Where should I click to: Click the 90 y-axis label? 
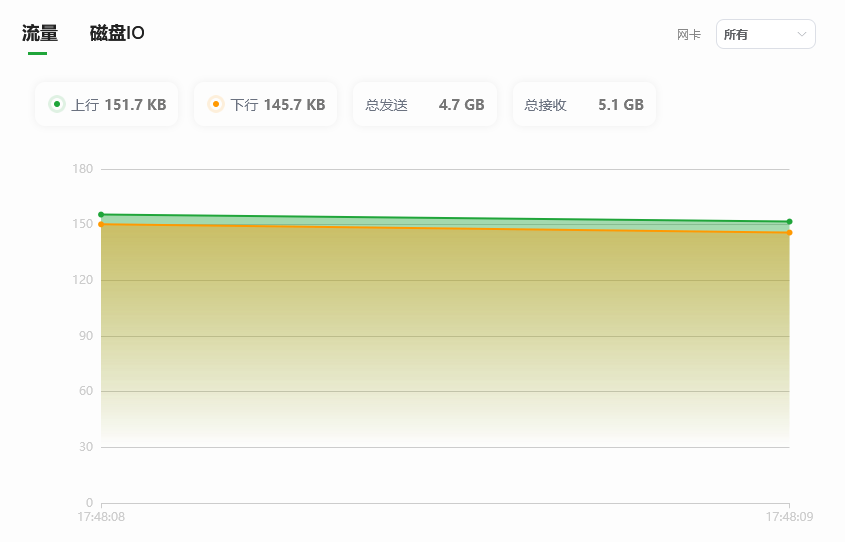86,336
